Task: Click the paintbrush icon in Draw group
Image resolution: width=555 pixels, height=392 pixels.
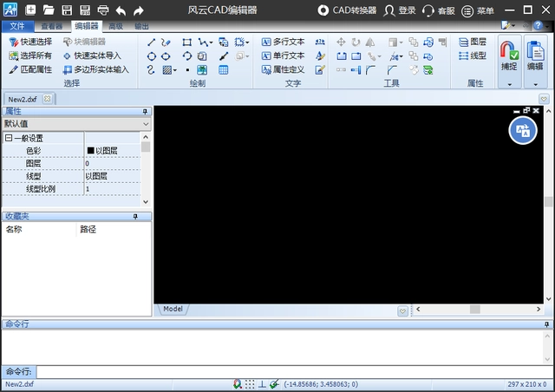Action: [x=224, y=56]
